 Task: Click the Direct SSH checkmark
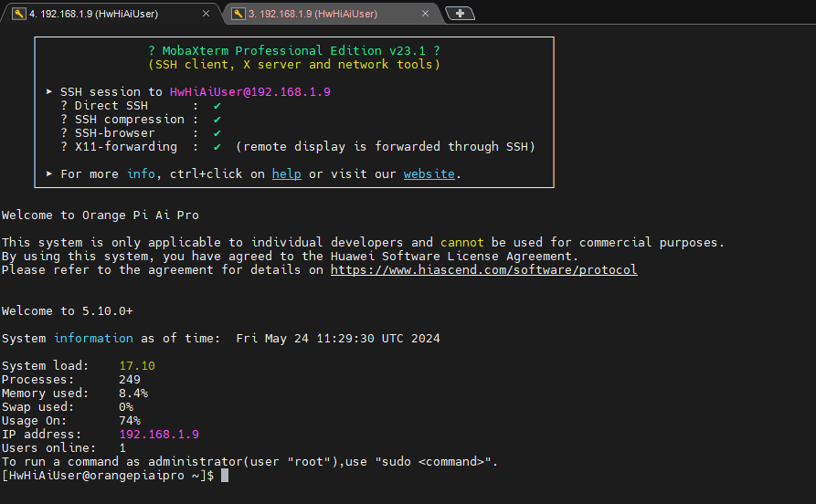(x=217, y=106)
